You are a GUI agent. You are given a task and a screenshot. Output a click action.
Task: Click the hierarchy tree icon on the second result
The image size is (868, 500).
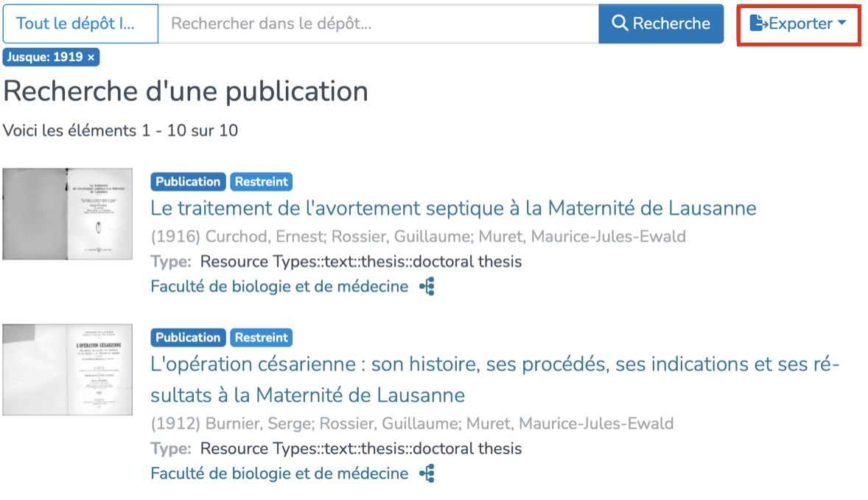427,473
